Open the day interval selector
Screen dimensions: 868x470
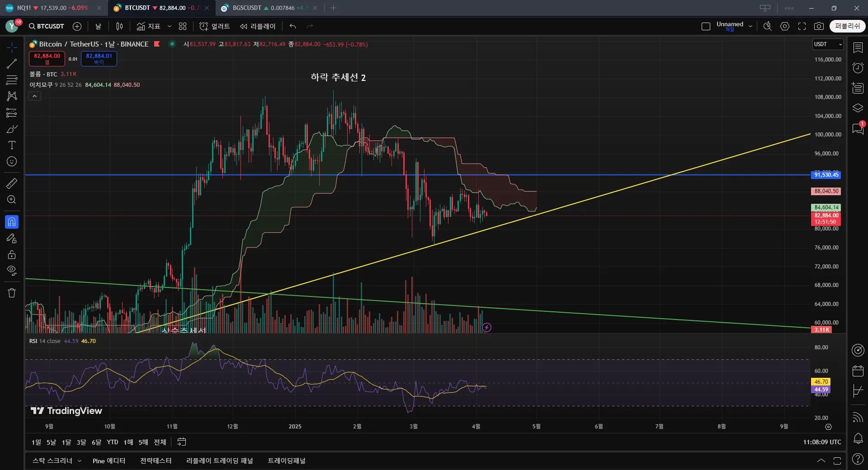click(98, 26)
